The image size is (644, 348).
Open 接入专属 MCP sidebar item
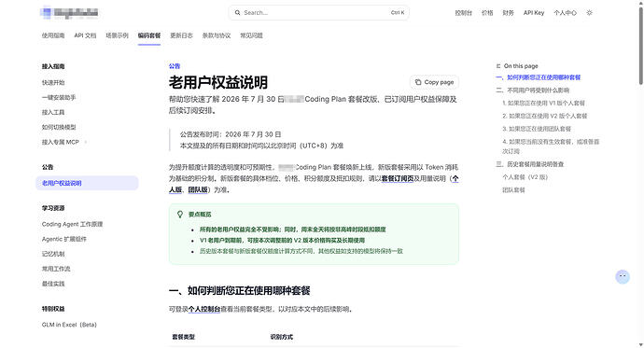60,142
